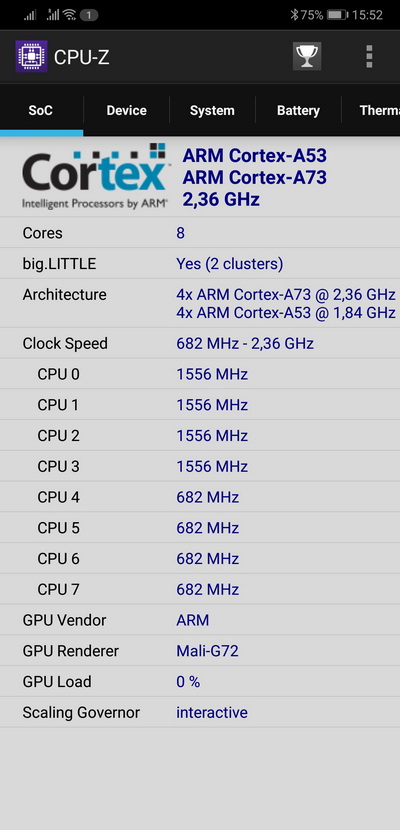
Task: Open the System tab
Action: [x=212, y=111]
